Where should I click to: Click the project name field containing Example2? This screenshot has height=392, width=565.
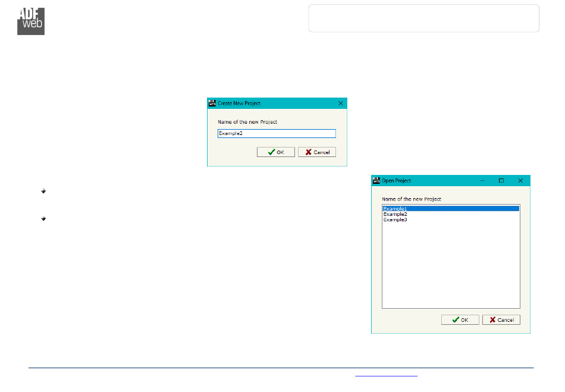277,133
